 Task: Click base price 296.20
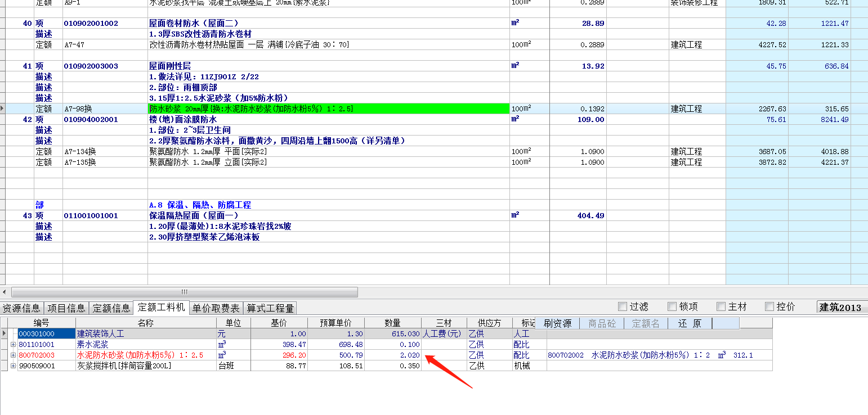[x=295, y=355]
